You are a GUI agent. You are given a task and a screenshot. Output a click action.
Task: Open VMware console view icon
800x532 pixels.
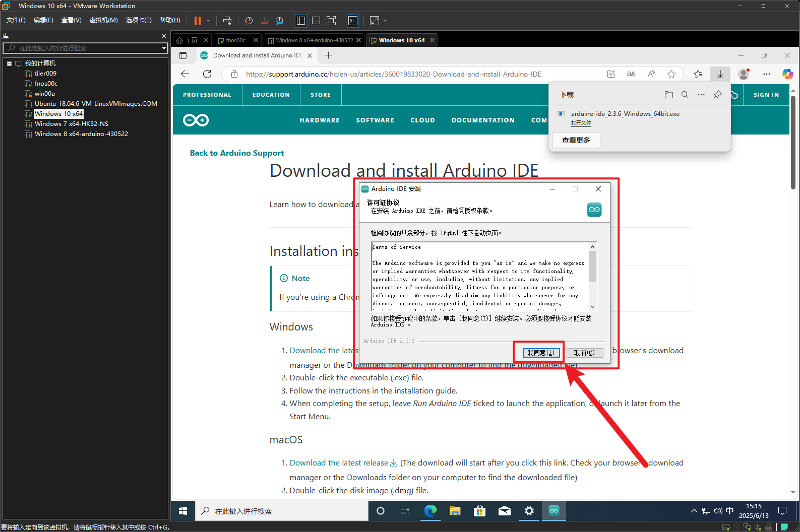[x=353, y=21]
